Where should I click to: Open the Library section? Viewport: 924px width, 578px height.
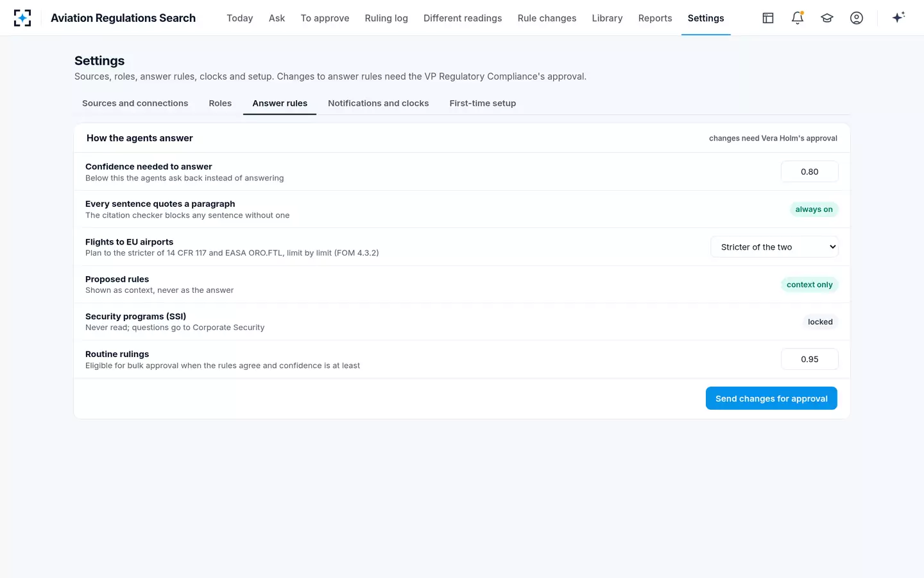click(x=608, y=18)
